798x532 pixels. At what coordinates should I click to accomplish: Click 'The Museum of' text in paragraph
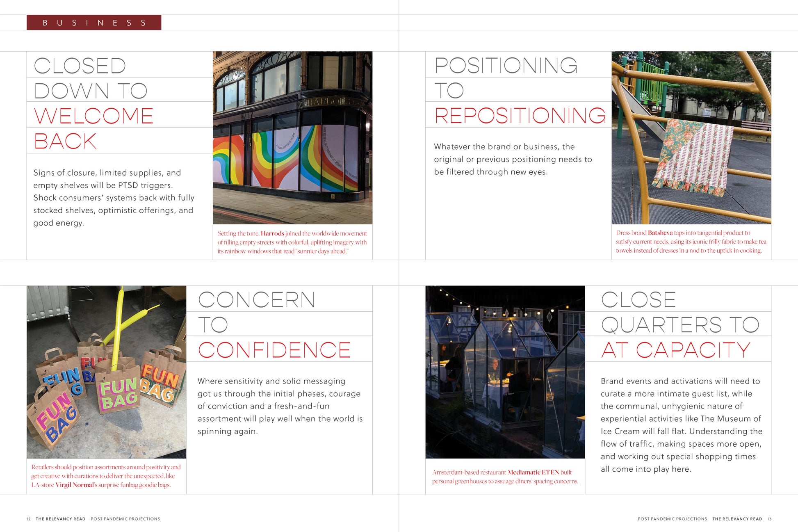coord(731,419)
